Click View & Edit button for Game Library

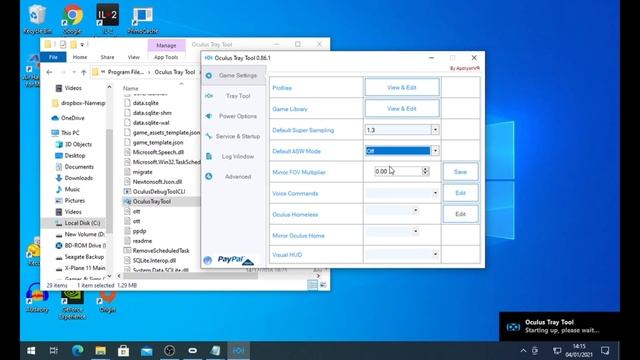click(x=402, y=109)
